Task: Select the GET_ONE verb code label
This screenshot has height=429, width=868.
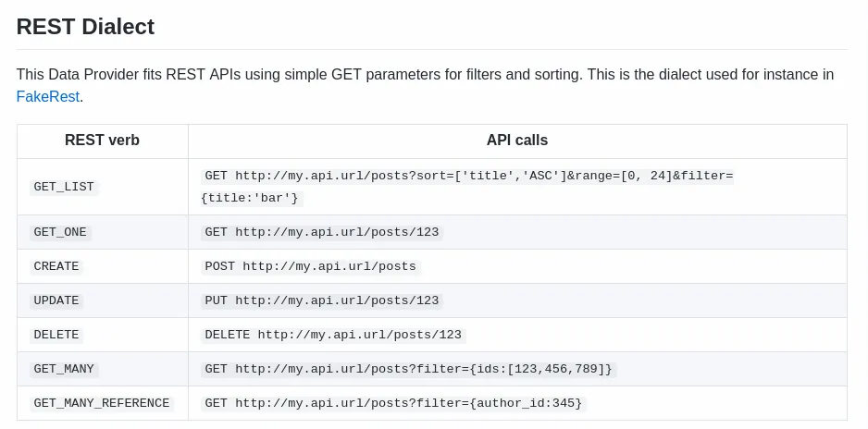Action: point(60,232)
